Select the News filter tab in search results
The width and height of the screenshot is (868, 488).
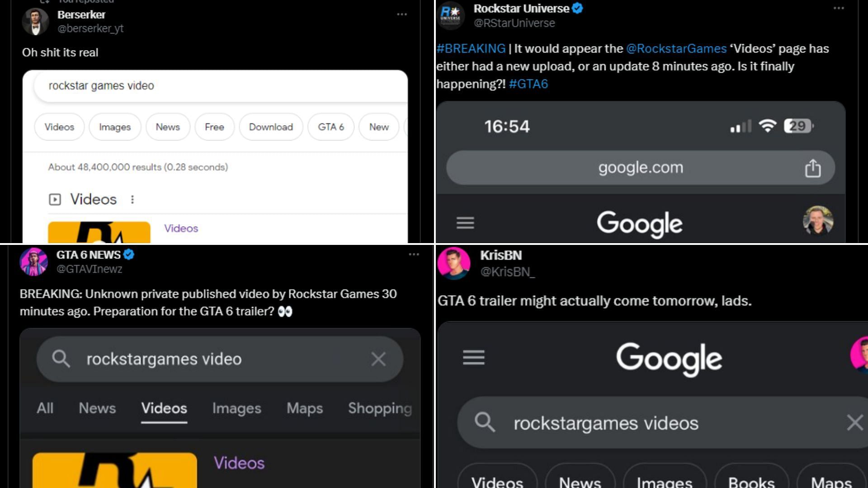[98, 408]
